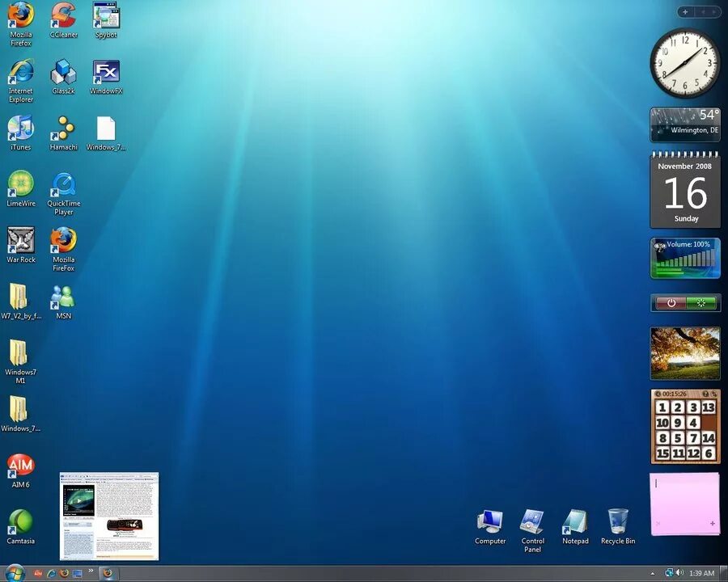Viewport: 728px width, 582px height.
Task: Click the running Firefox taskbar button
Action: coord(108,573)
